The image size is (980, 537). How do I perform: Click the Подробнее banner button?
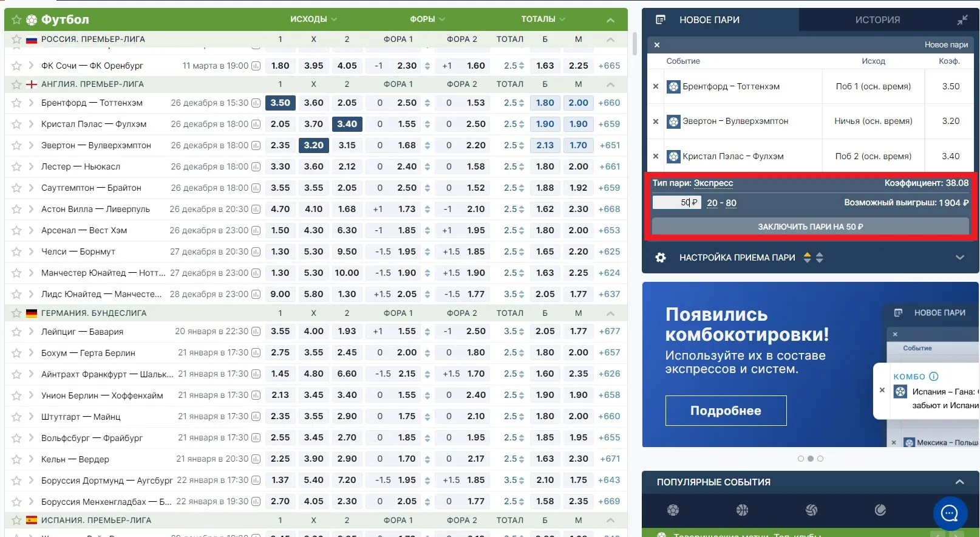726,411
